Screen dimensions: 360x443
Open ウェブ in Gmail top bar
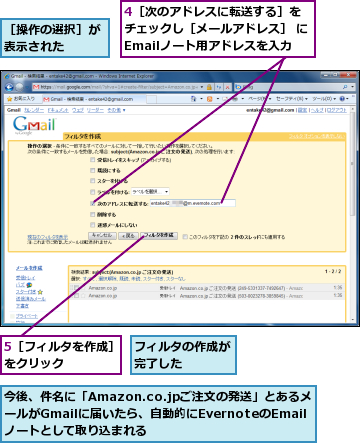(78, 110)
